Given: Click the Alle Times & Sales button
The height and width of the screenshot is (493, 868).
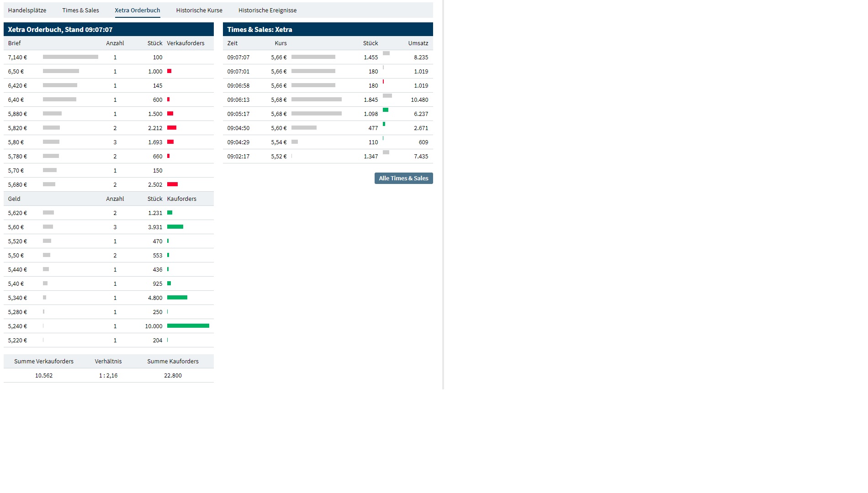Looking at the screenshot, I should 403,178.
